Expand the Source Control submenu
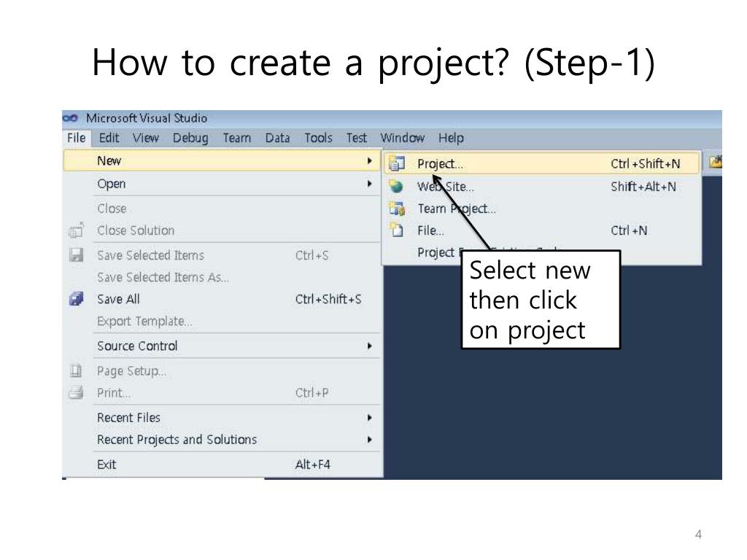The image size is (747, 560). pyautogui.click(x=370, y=346)
